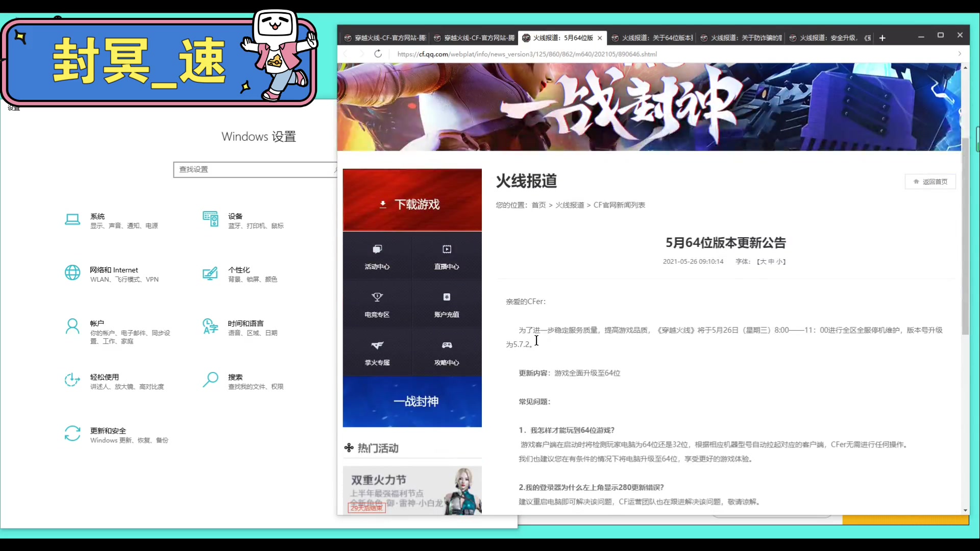Screen dimensions: 980x551
Task: Open 网络和 Internet globe icon
Action: pos(72,273)
